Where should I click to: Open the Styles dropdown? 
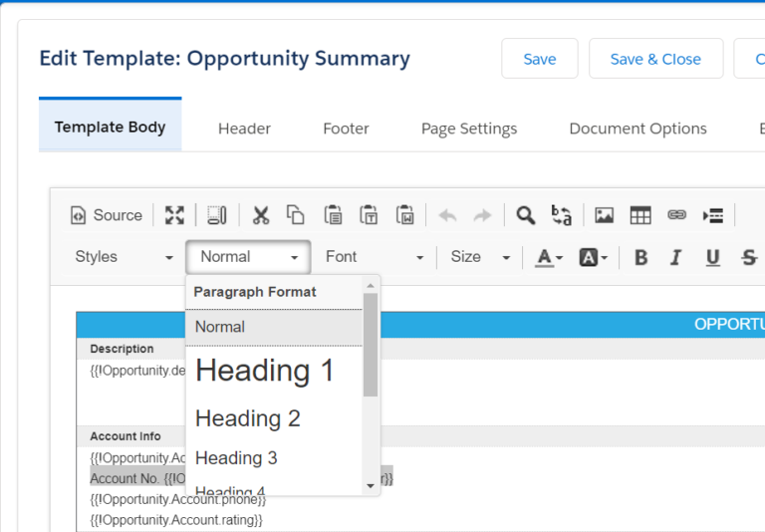[124, 257]
